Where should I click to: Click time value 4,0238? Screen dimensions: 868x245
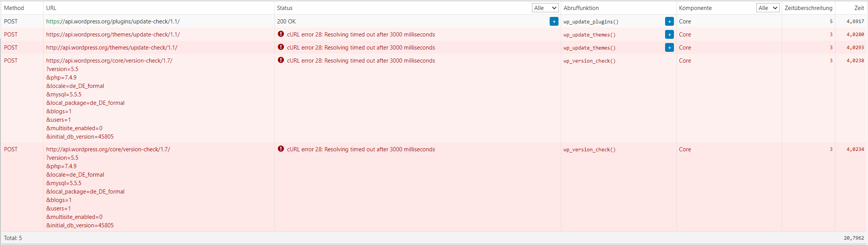point(855,61)
